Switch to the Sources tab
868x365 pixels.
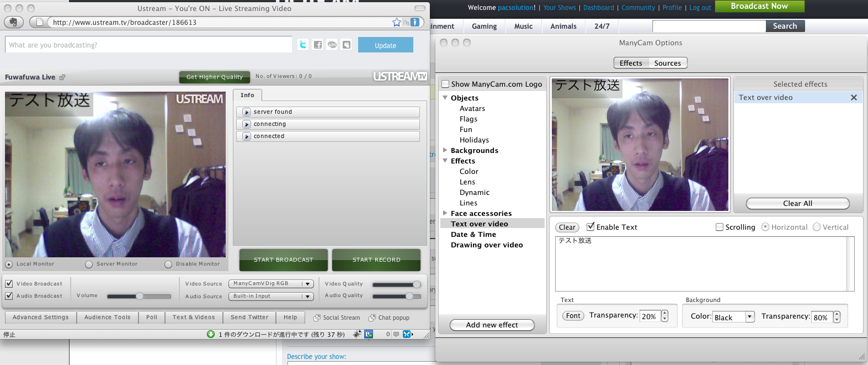pos(667,63)
